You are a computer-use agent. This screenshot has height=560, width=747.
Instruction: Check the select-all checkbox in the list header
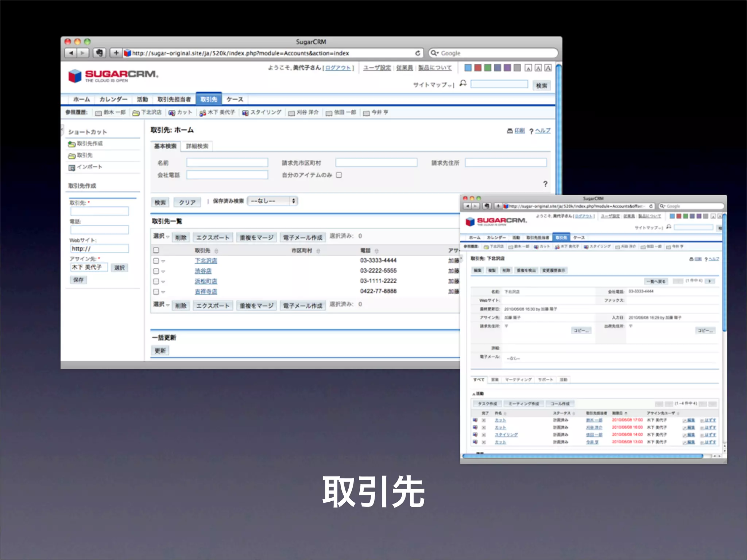click(156, 250)
